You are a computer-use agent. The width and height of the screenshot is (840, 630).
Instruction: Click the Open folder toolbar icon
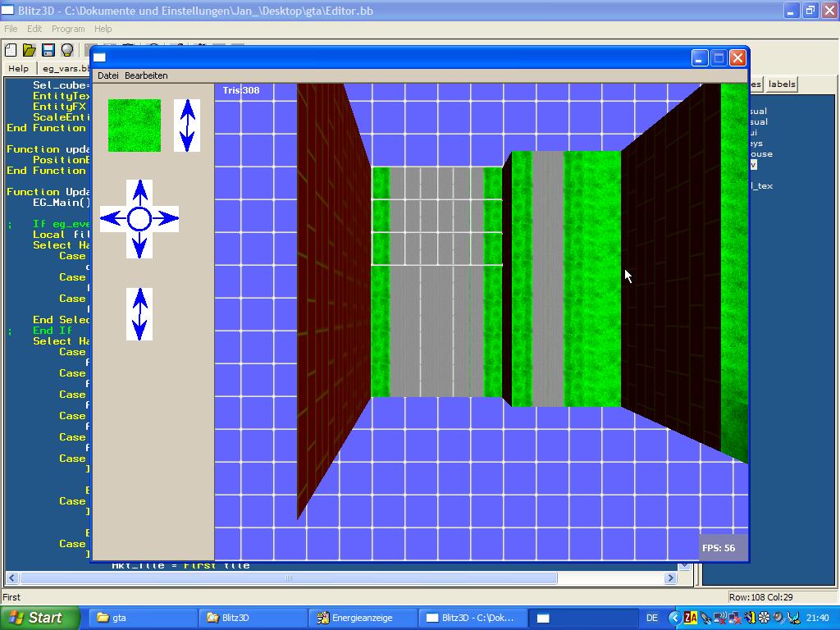pyautogui.click(x=29, y=50)
